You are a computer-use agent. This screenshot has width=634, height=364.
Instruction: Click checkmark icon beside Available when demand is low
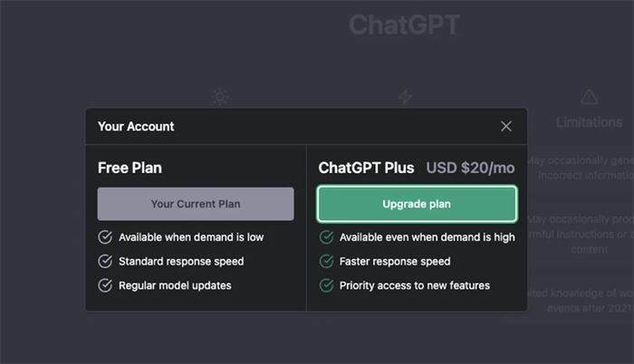pos(105,237)
